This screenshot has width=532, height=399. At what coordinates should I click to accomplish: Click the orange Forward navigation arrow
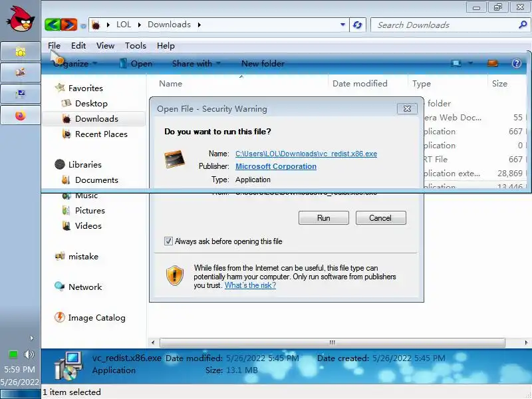pyautogui.click(x=69, y=25)
